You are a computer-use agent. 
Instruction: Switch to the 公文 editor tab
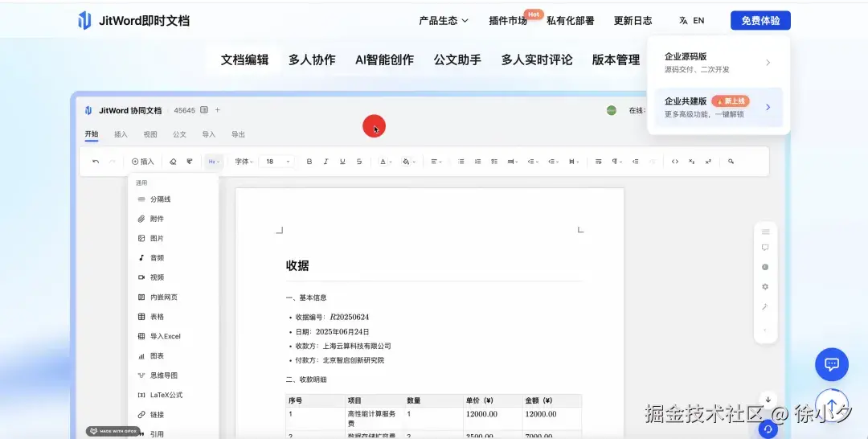(179, 134)
